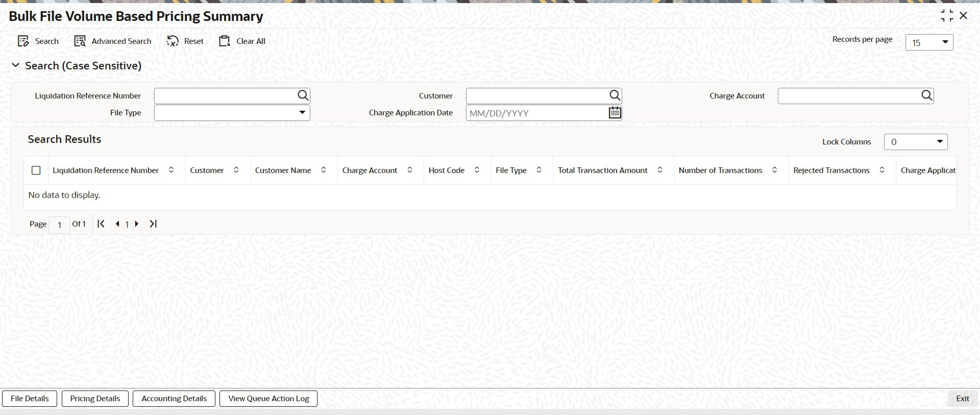
Task: Sort by Number of Transactions column
Action: (x=775, y=170)
